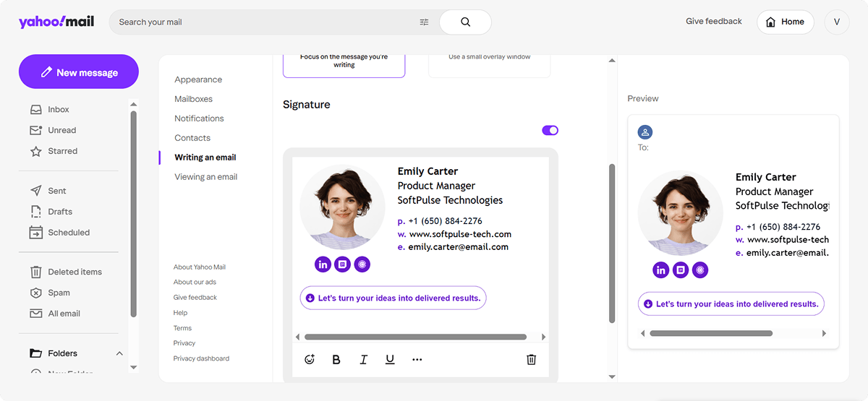Open Notifications settings tab
The image size is (868, 401).
(199, 119)
